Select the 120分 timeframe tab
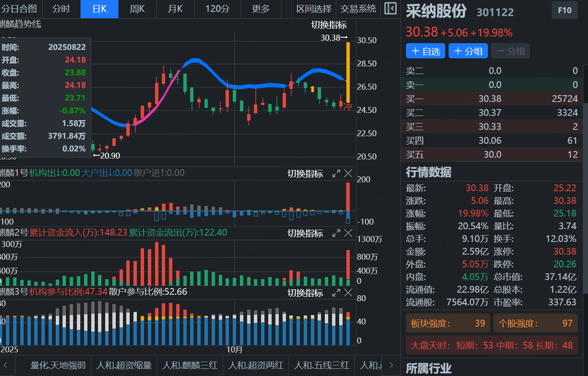This screenshot has height=376, width=588. [217, 9]
